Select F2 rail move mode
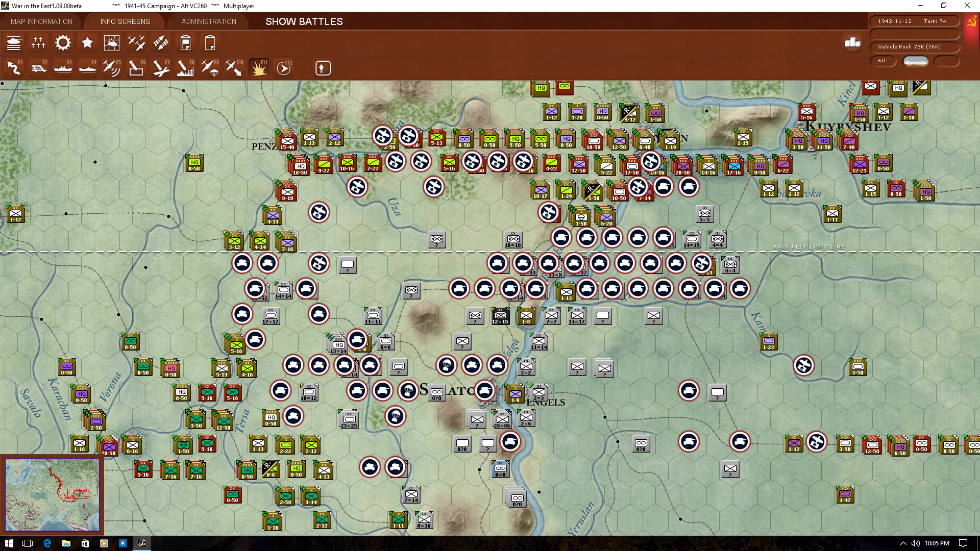 pos(38,68)
